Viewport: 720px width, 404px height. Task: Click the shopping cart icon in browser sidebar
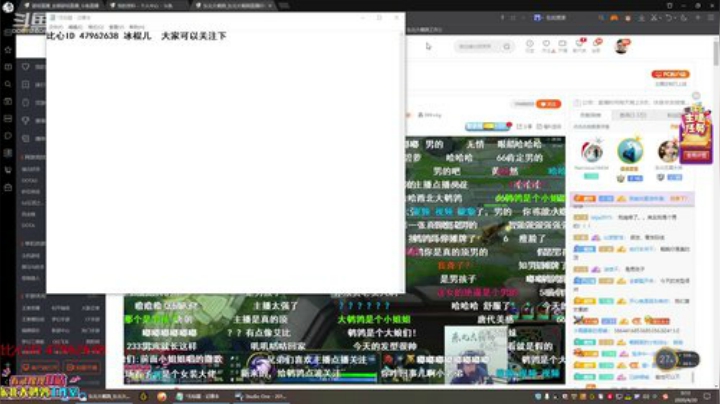pyautogui.click(x=8, y=170)
